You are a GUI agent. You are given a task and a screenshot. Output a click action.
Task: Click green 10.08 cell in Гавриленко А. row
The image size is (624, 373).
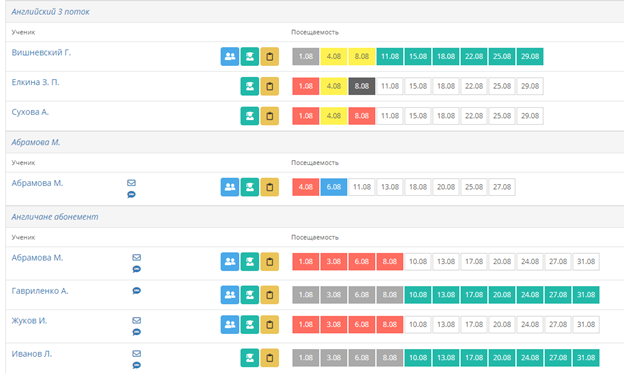(418, 295)
